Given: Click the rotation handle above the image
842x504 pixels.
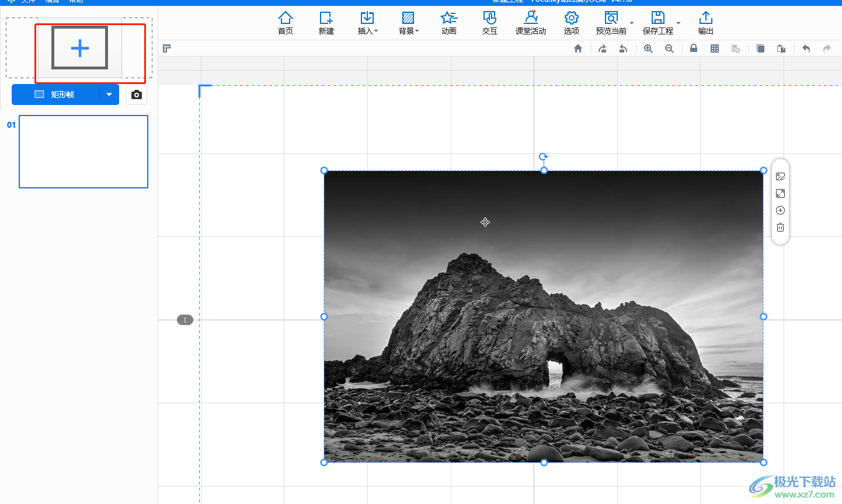Looking at the screenshot, I should click(x=544, y=156).
